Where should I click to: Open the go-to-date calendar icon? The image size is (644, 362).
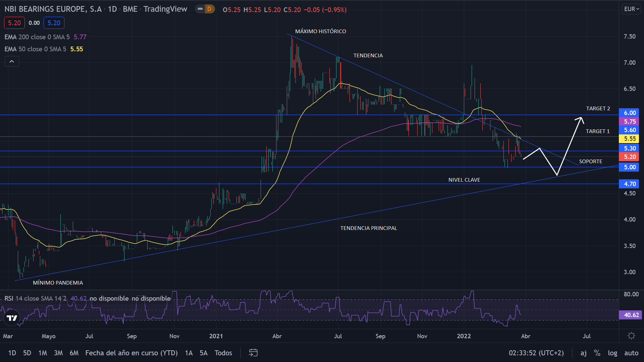tap(253, 353)
